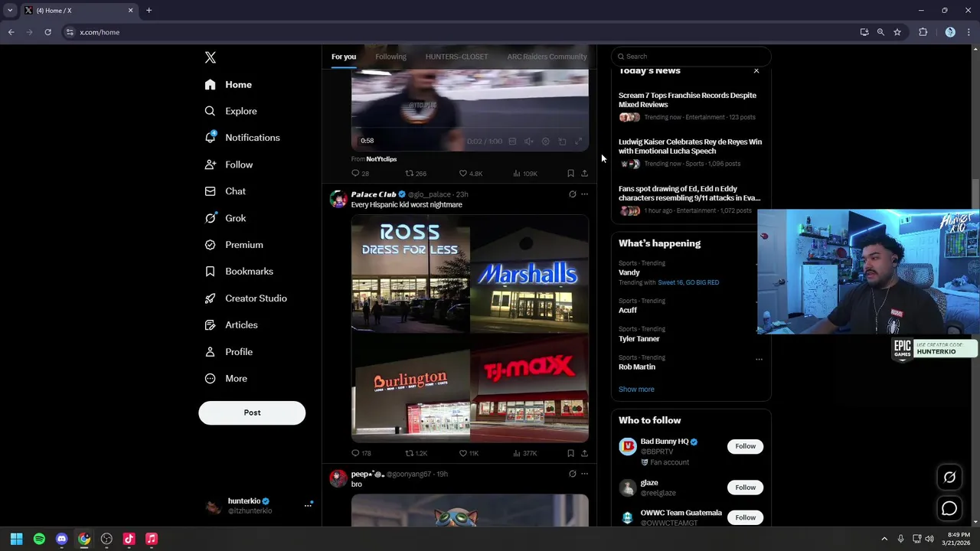
Task: Open the Marshalls store image
Action: click(530, 273)
